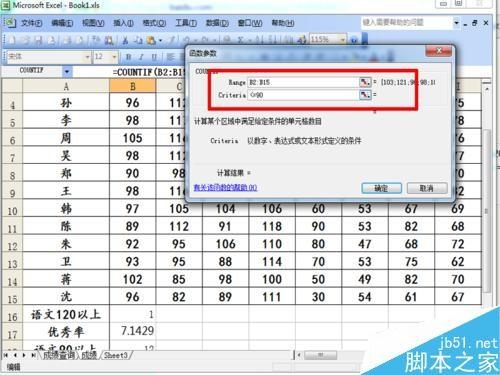500x375 pixels.
Task: Click the Cut scissors icon
Action: click(x=125, y=40)
